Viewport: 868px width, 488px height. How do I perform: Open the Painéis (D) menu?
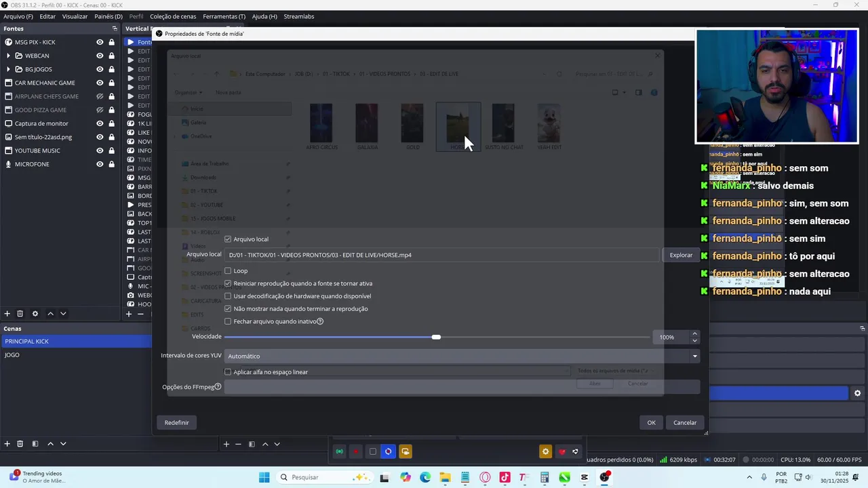[108, 16]
